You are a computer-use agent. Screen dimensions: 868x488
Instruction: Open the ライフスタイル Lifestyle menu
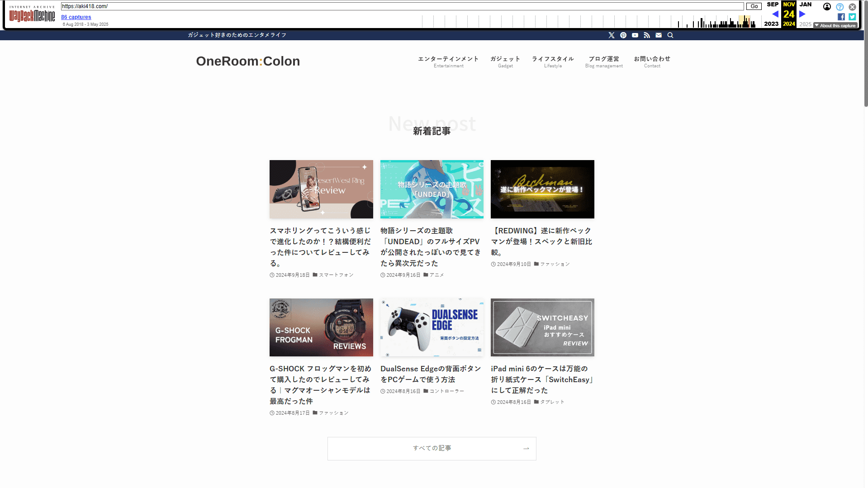tap(553, 62)
